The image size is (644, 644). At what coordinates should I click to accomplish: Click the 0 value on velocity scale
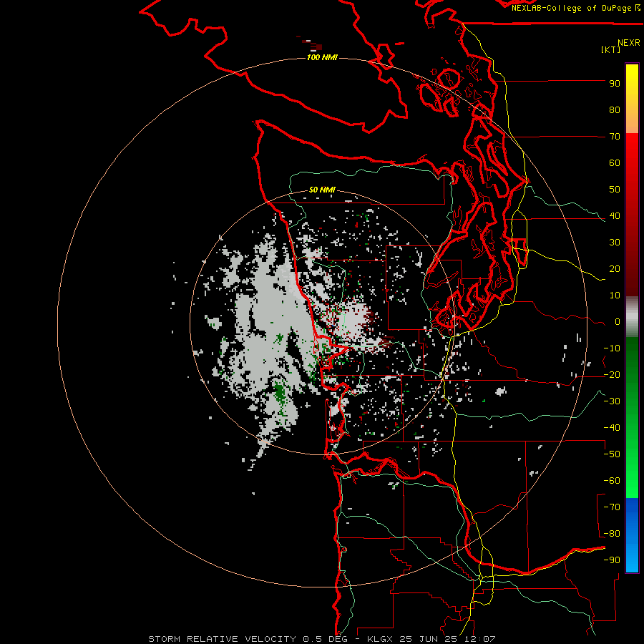[x=618, y=322]
